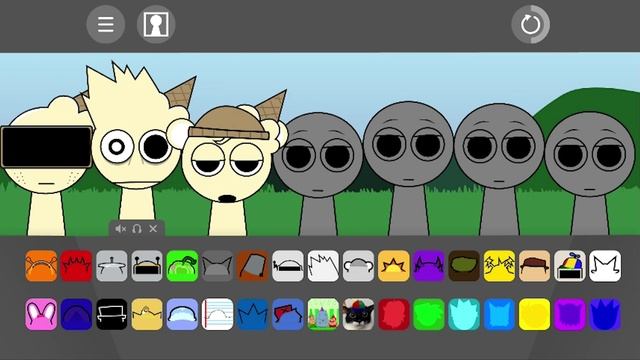
Task: Select the gray cloud hair icon
Action: pyautogui.click(x=358, y=266)
